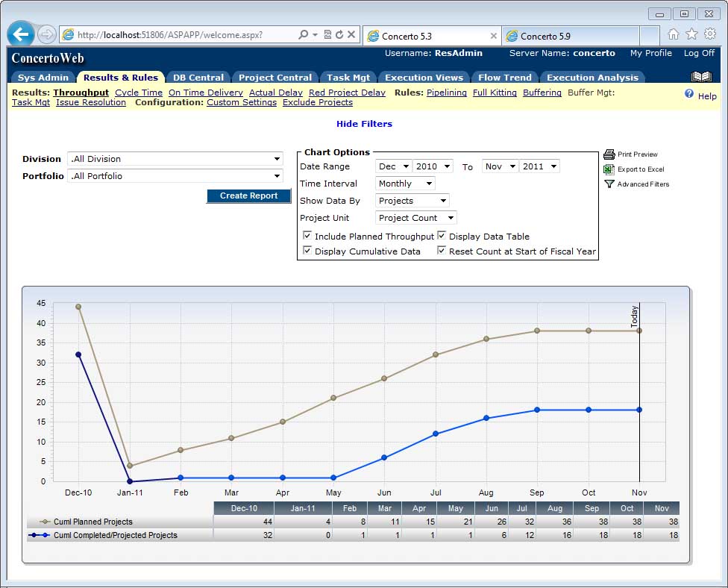Uncheck Include Planned Throughput checkbox
This screenshot has height=588, width=728.
coord(307,236)
